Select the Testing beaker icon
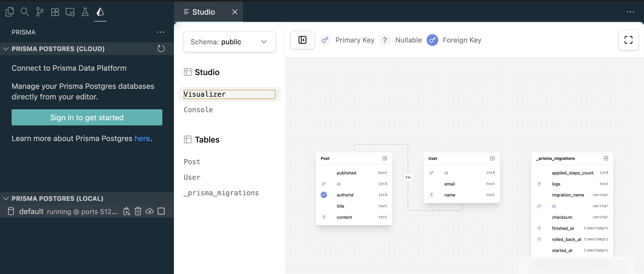The width and height of the screenshot is (644, 274). tap(85, 12)
